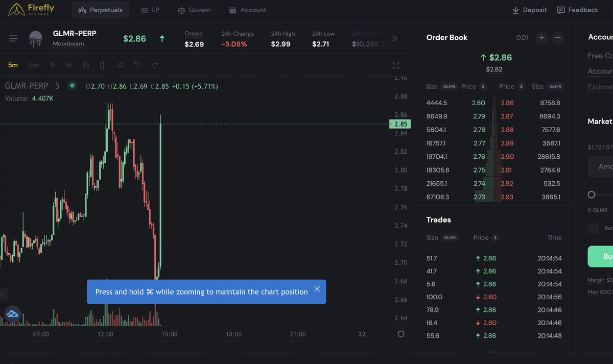Image resolution: width=613 pixels, height=364 pixels.
Task: Select ask price 2.86 in order book
Action: pyautogui.click(x=507, y=103)
